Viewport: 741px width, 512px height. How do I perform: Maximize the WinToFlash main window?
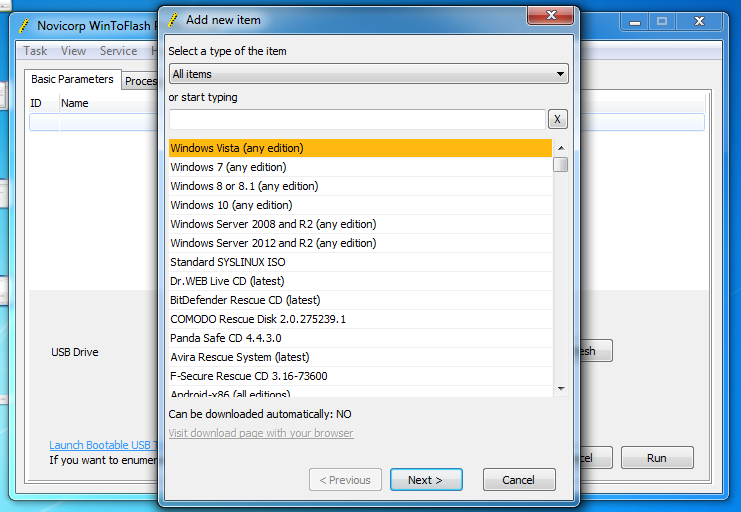tap(662, 22)
